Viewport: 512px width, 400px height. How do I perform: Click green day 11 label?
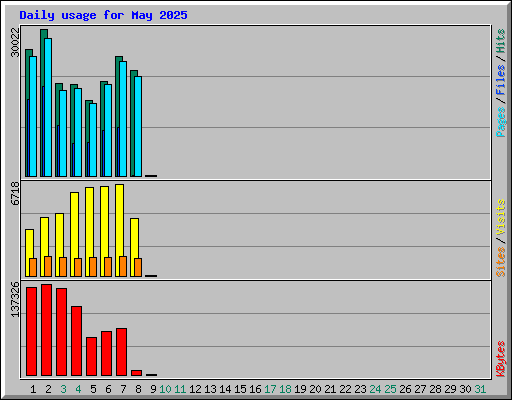[180, 389]
